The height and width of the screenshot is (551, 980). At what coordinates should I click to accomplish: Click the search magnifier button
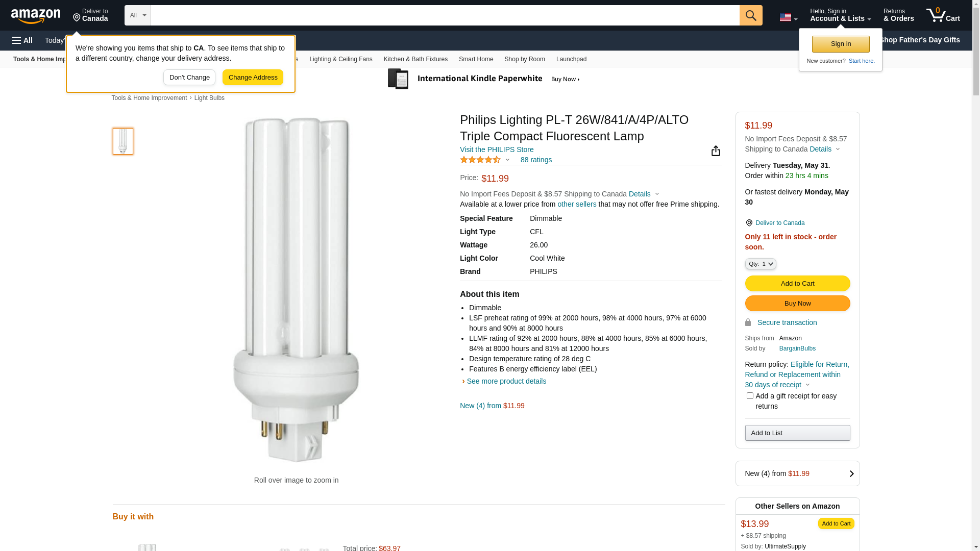coord(750,15)
